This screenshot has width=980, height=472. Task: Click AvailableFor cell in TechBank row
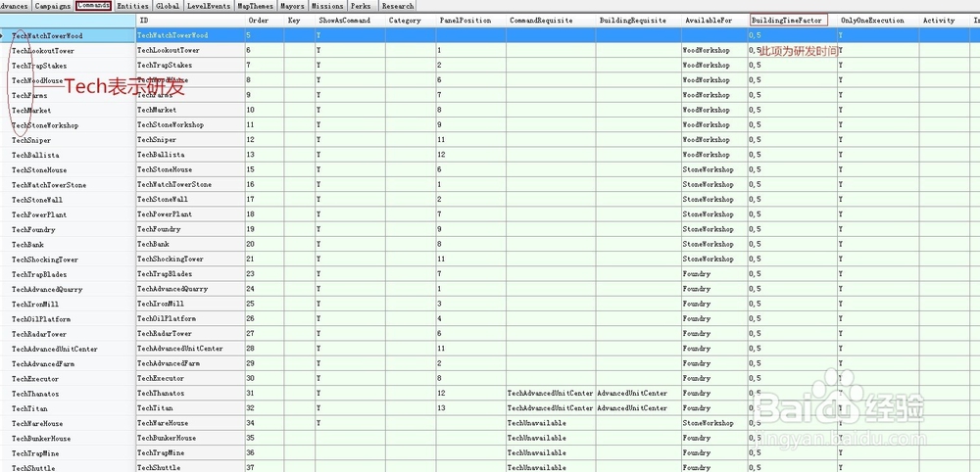[x=714, y=244]
